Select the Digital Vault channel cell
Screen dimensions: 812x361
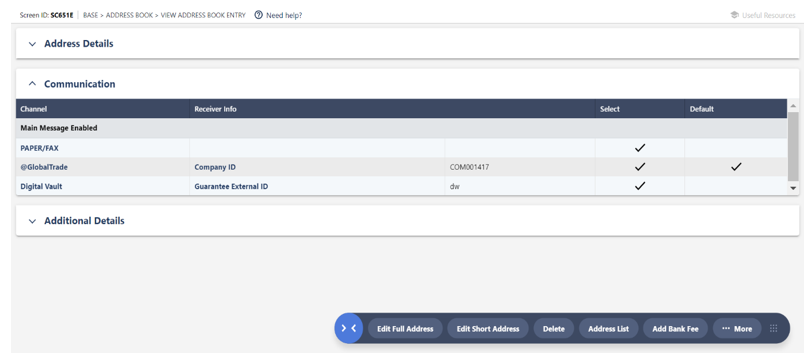pyautogui.click(x=103, y=186)
